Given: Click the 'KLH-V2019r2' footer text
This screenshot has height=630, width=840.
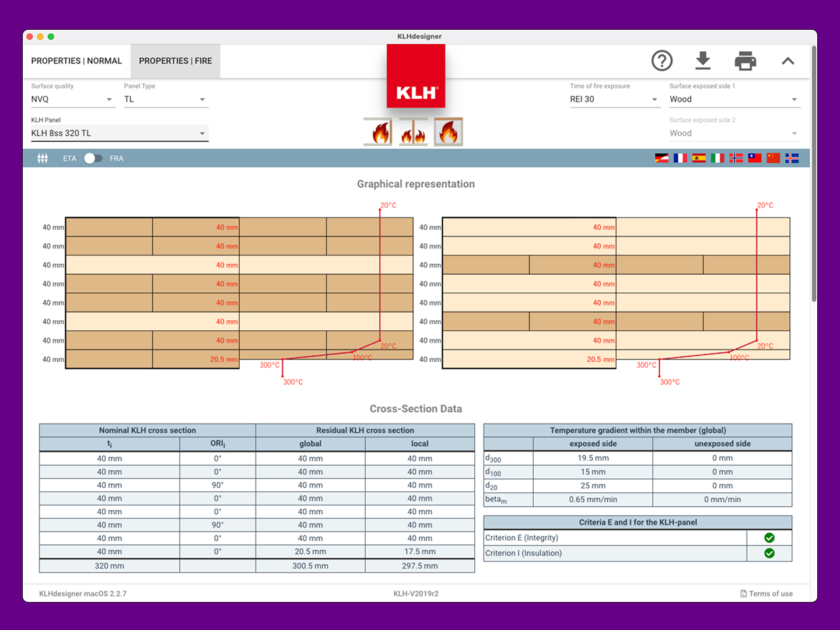Looking at the screenshot, I should 416,593.
